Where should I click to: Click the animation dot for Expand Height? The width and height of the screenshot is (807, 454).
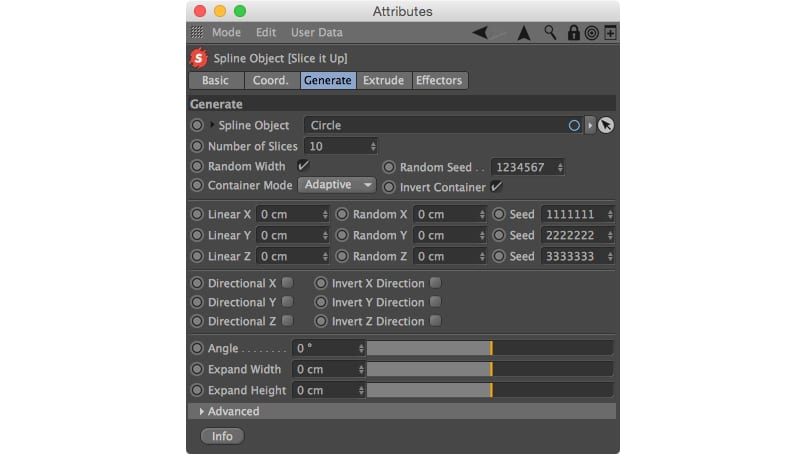pyautogui.click(x=197, y=390)
